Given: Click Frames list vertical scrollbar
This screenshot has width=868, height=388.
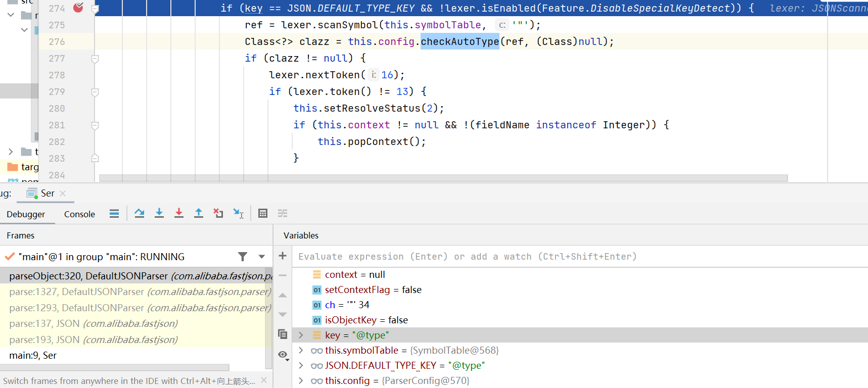Looking at the screenshot, I should [x=269, y=318].
